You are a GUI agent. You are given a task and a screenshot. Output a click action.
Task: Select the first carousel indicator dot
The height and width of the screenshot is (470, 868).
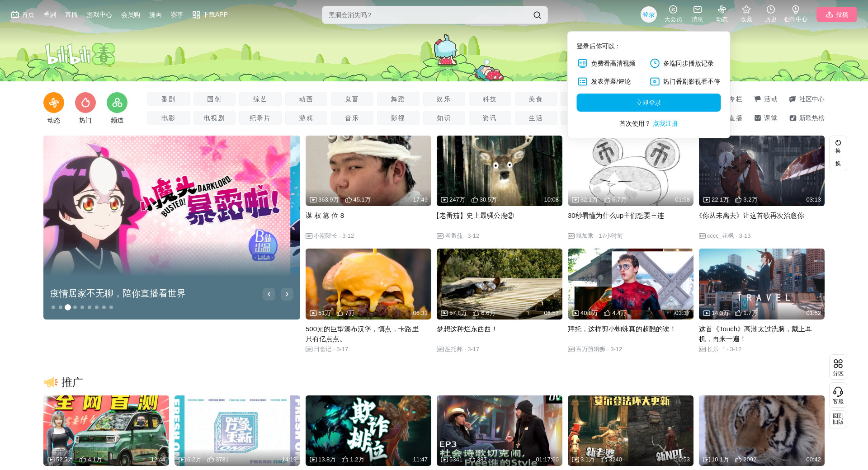coord(53,307)
